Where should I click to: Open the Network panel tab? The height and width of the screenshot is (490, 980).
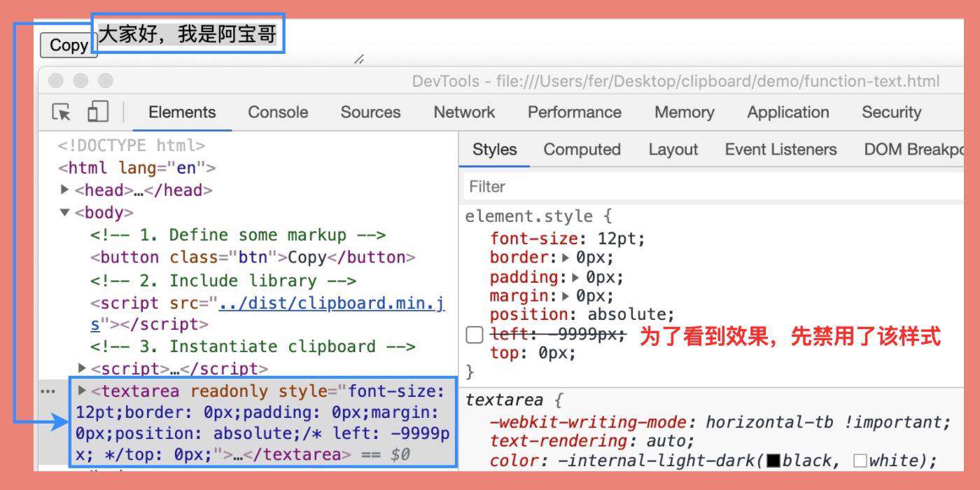(x=464, y=112)
